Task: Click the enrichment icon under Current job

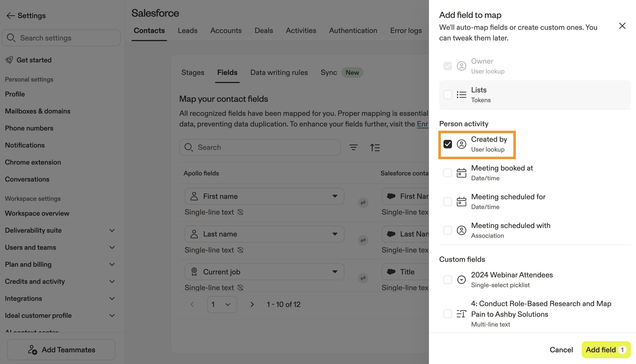Action: (240, 288)
